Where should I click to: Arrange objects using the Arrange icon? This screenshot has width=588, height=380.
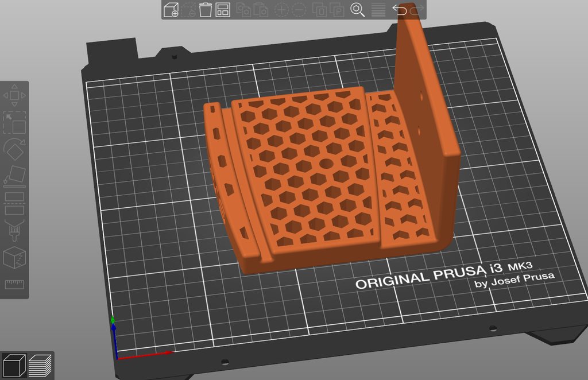pos(223,10)
